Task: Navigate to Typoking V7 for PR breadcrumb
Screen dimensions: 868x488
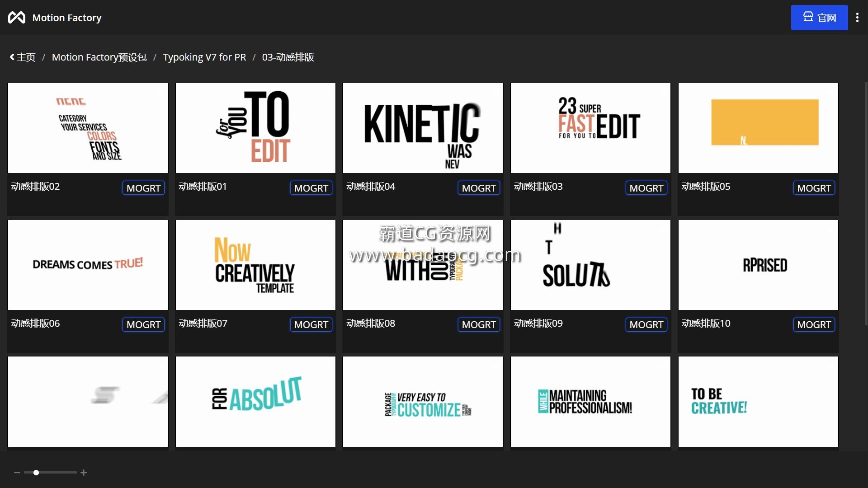Action: pyautogui.click(x=204, y=57)
